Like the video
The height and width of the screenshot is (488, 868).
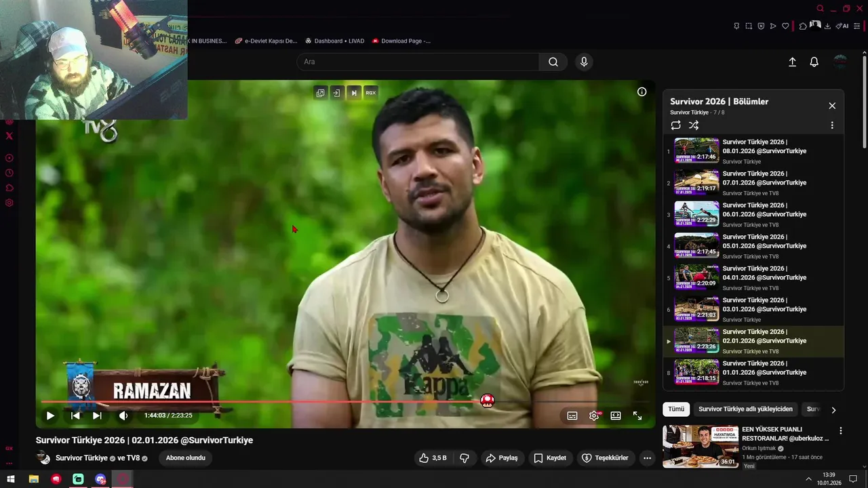(x=433, y=458)
